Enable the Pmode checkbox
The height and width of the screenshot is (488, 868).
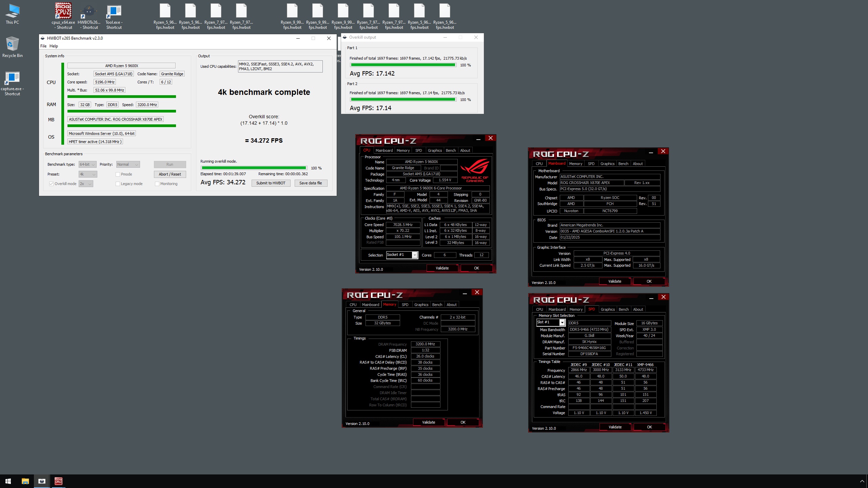click(x=118, y=175)
